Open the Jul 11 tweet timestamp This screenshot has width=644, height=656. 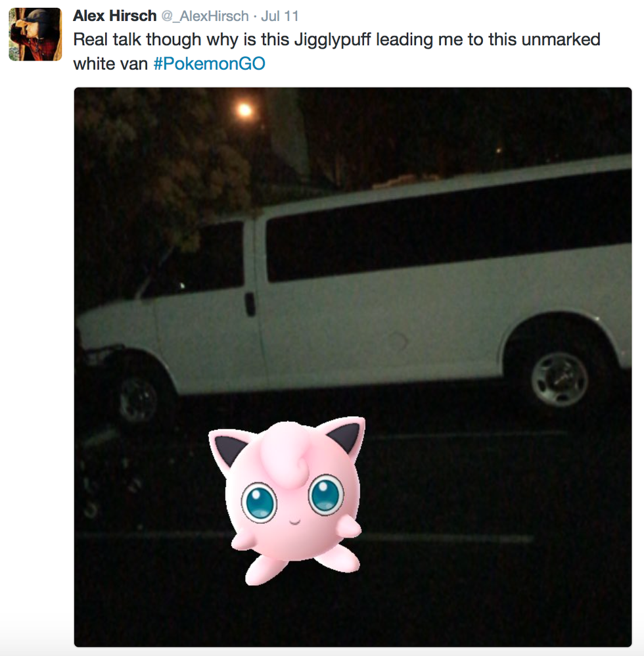(x=280, y=16)
